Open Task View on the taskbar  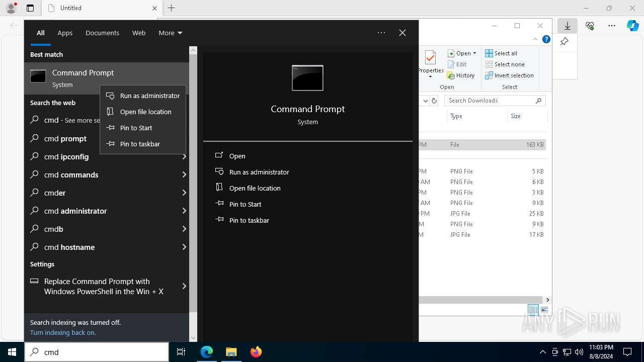pyautogui.click(x=181, y=352)
